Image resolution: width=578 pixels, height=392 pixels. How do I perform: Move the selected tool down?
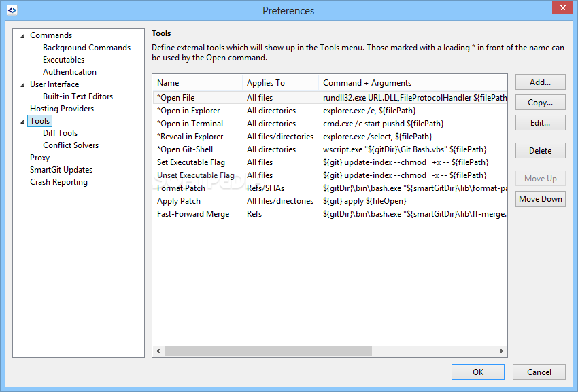540,199
